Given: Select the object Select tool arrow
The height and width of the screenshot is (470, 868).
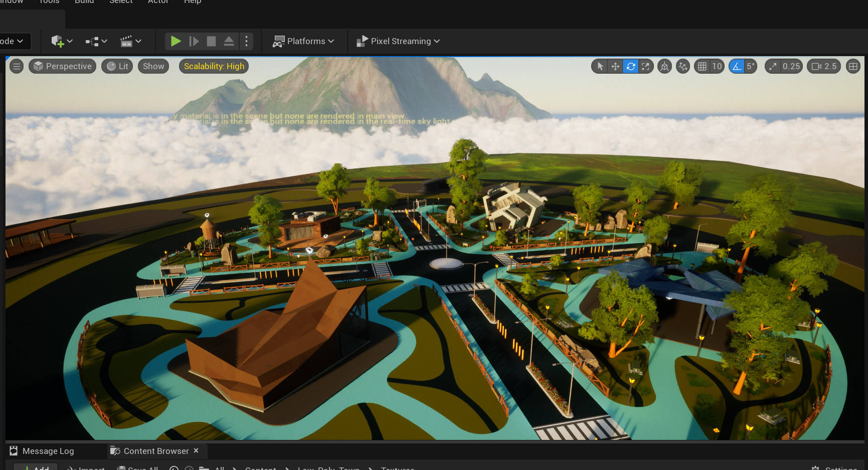Looking at the screenshot, I should 599,66.
